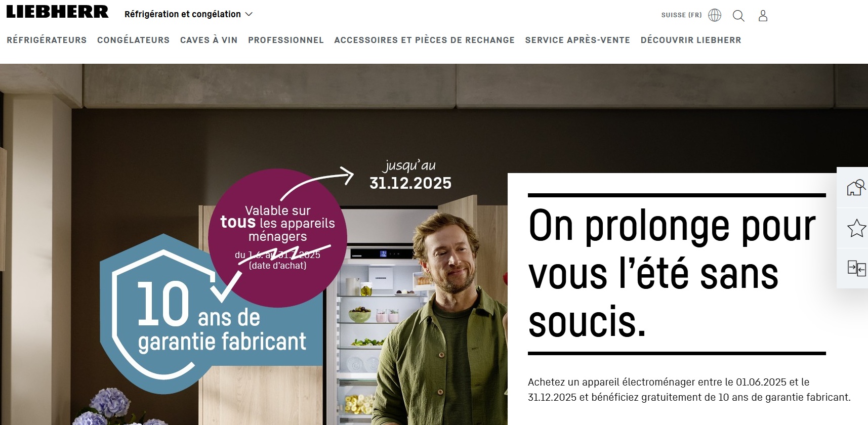Click the chevron next to Réfrigération et congélation
This screenshot has width=868, height=425.
[x=249, y=14]
